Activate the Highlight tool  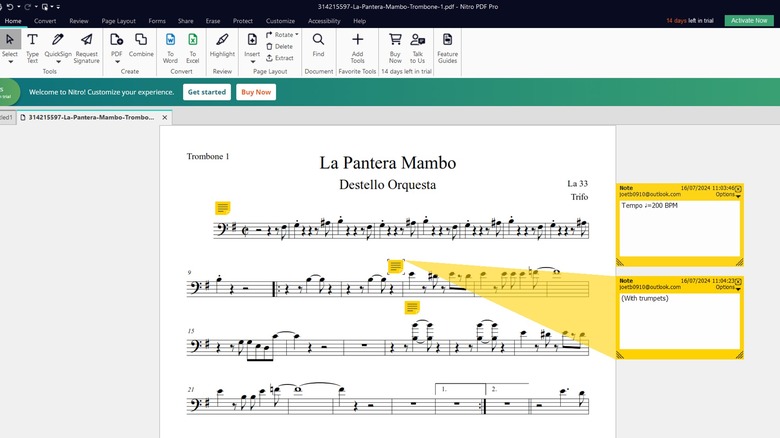tap(222, 46)
